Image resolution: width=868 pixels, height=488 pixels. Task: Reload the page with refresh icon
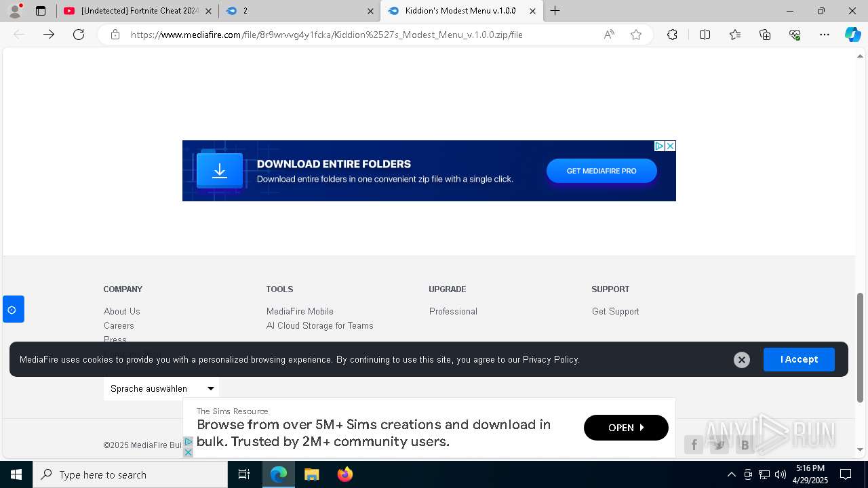[x=79, y=35]
